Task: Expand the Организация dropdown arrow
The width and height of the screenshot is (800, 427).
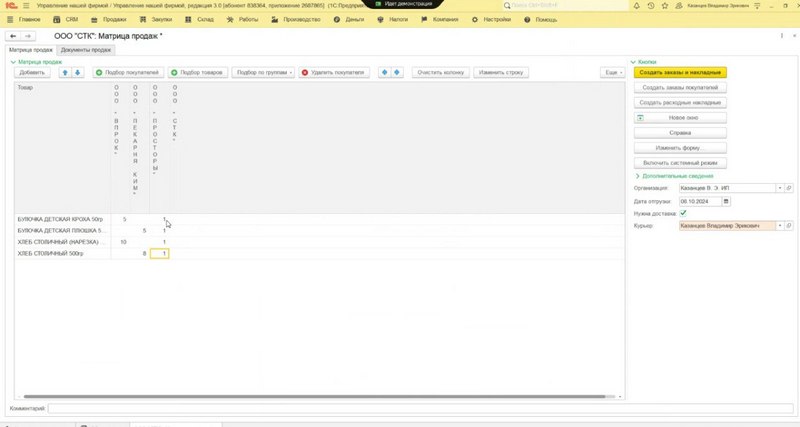Action: tap(780, 188)
